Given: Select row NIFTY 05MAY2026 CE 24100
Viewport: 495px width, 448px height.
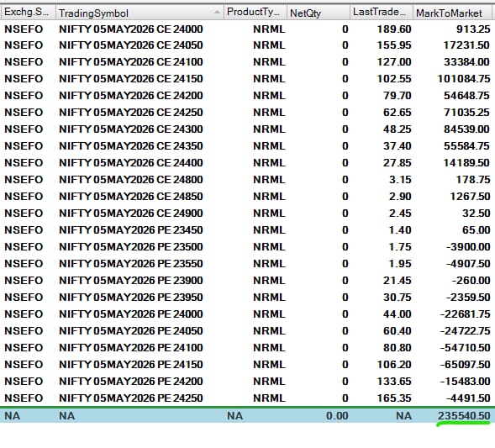Looking at the screenshot, I should pos(247,62).
